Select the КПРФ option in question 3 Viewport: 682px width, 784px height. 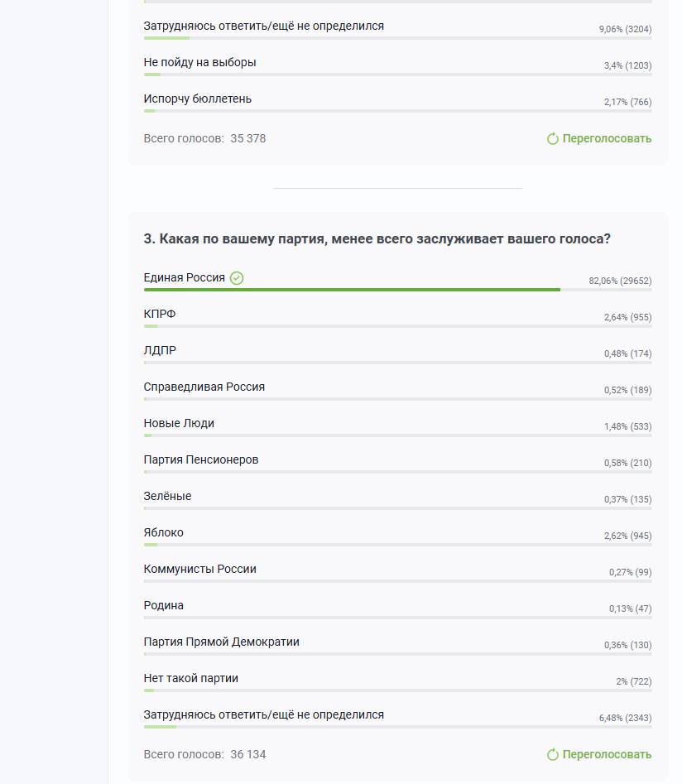coord(160,314)
